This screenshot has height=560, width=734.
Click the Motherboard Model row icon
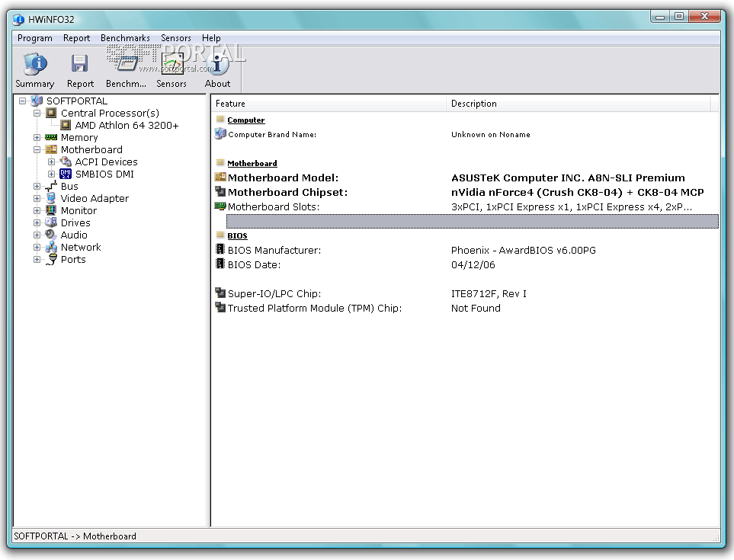pyautogui.click(x=220, y=178)
